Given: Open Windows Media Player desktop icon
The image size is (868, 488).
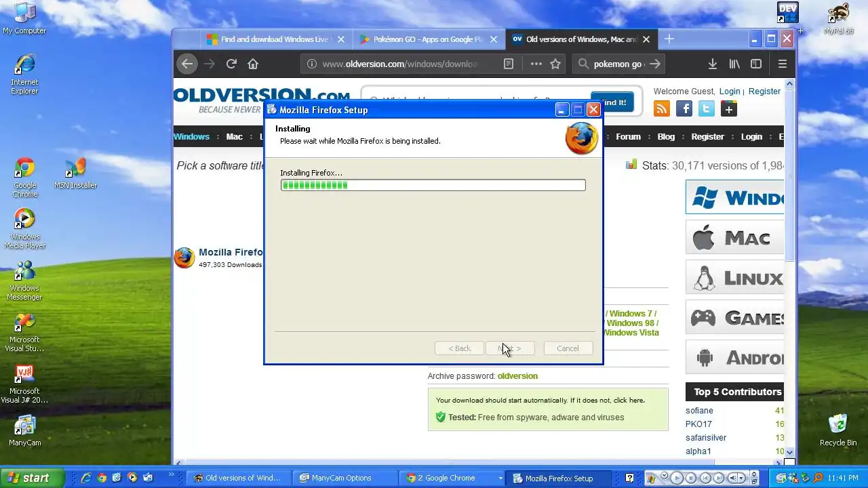Looking at the screenshot, I should tap(24, 229).
